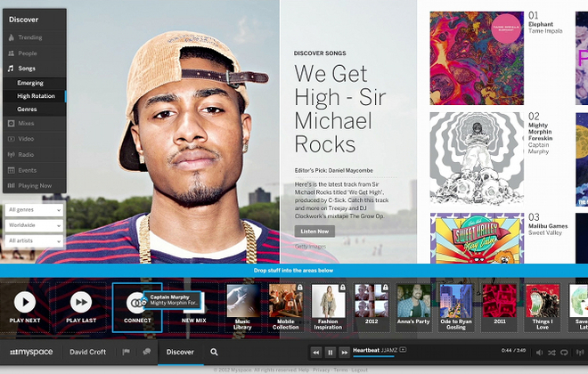Switch to the Discover tab

pos(180,352)
